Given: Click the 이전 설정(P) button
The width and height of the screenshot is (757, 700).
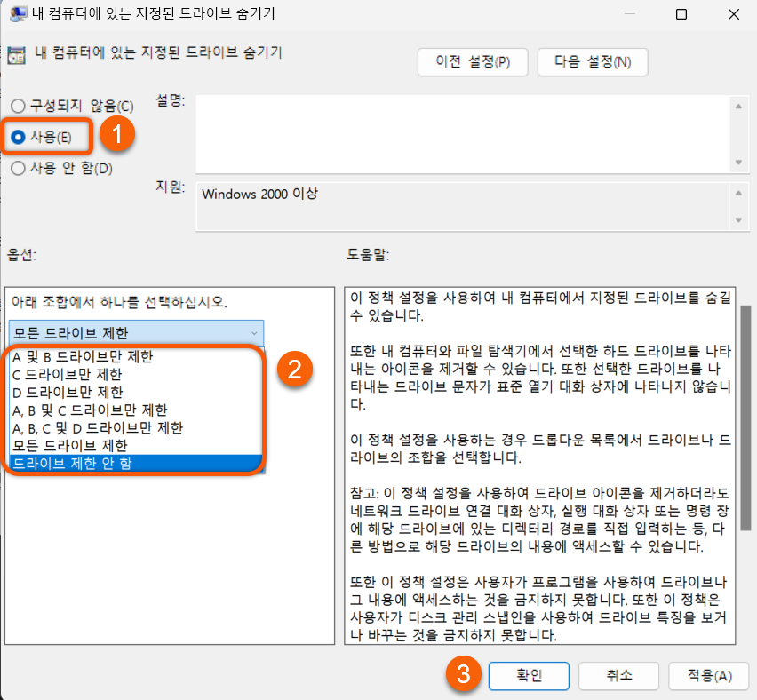Looking at the screenshot, I should tap(472, 62).
